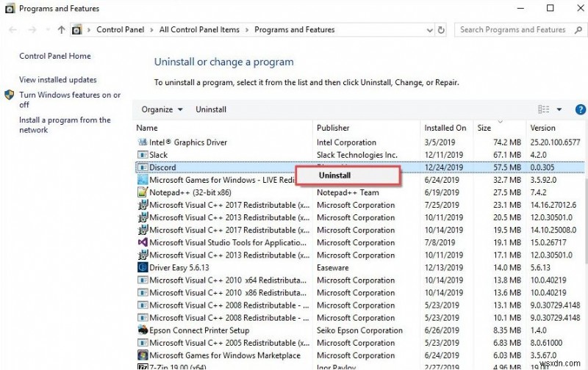Screen dimensions: 588x370
Task: Click the Notepad++ program icon
Action: [143, 192]
